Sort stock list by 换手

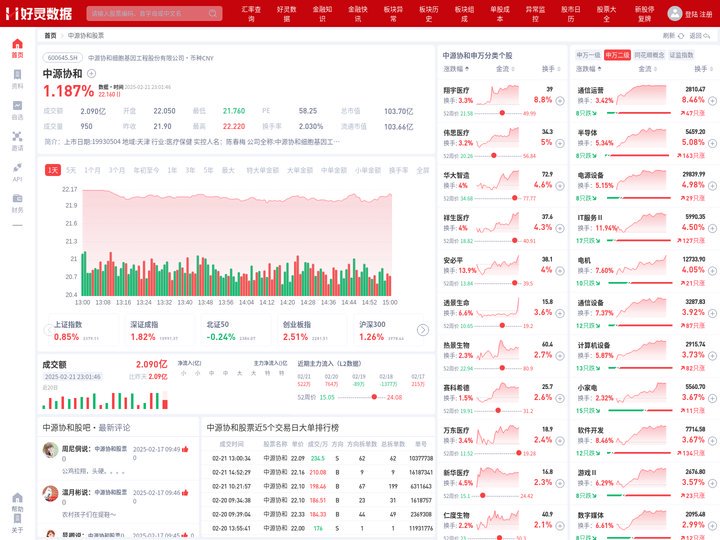point(551,69)
